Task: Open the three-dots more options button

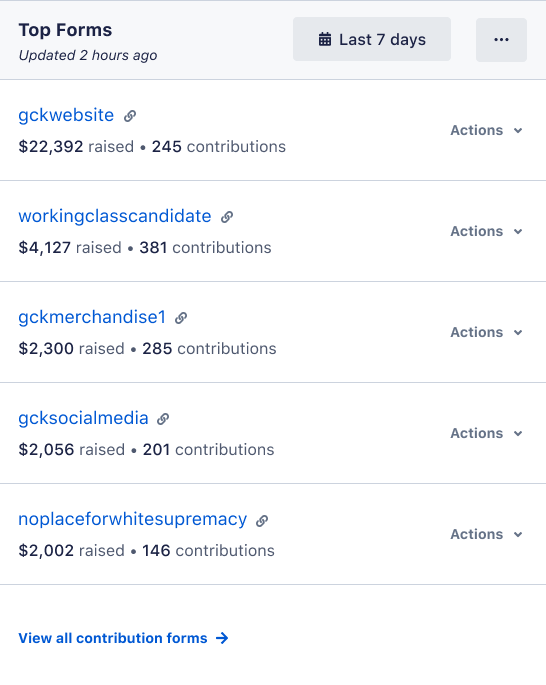Action: [x=501, y=40]
